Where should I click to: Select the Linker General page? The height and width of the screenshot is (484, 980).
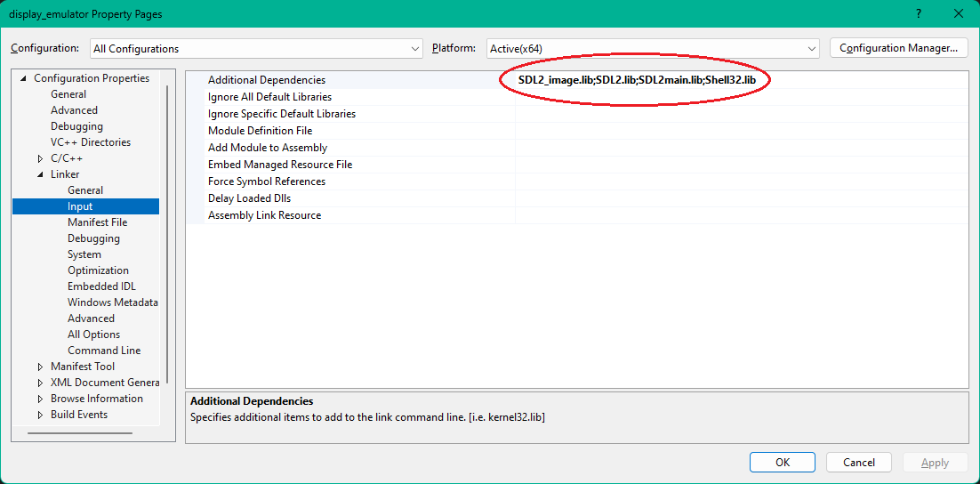tap(85, 190)
